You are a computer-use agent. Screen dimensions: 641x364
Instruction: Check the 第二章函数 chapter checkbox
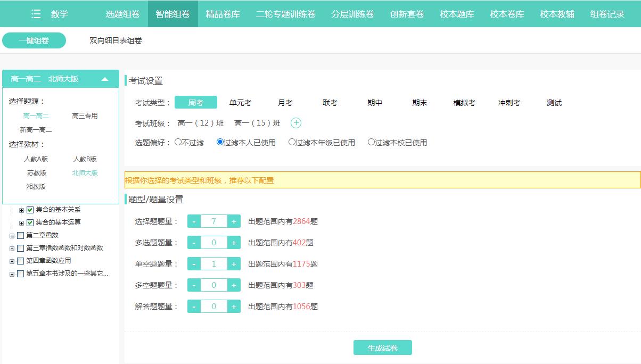click(20, 235)
